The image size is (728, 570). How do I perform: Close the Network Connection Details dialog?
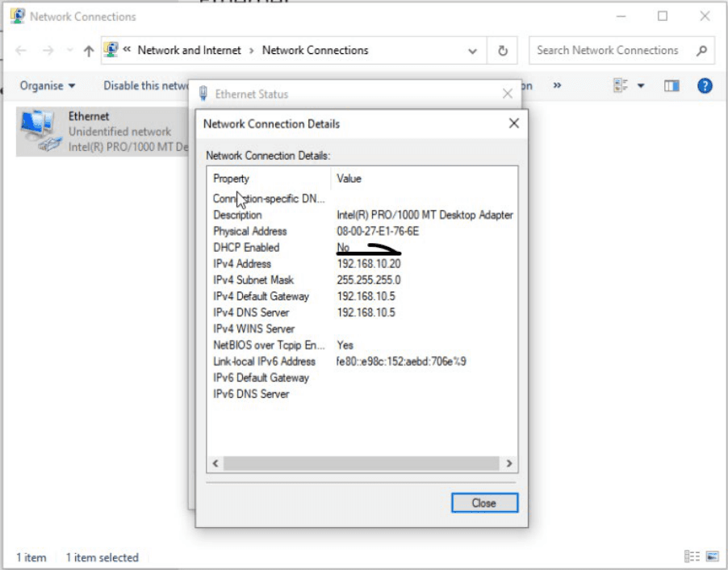[513, 124]
